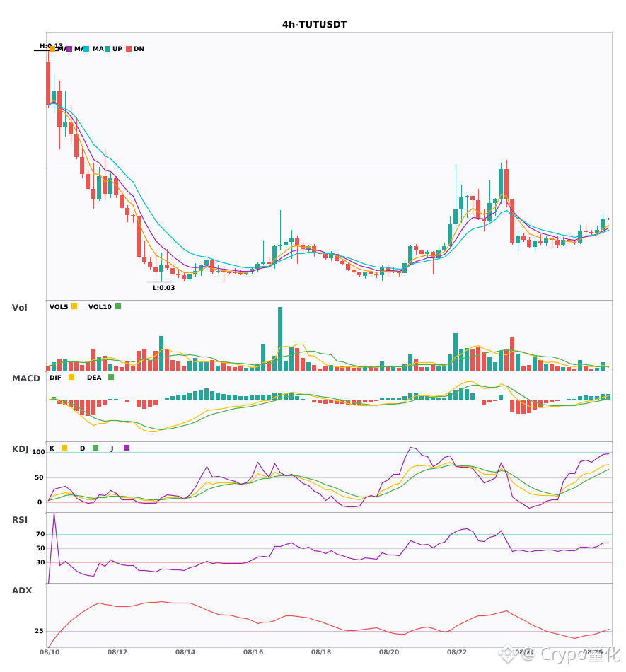Click the purple J legend swatch
Viewport: 626px width, 672px height.
click(127, 448)
